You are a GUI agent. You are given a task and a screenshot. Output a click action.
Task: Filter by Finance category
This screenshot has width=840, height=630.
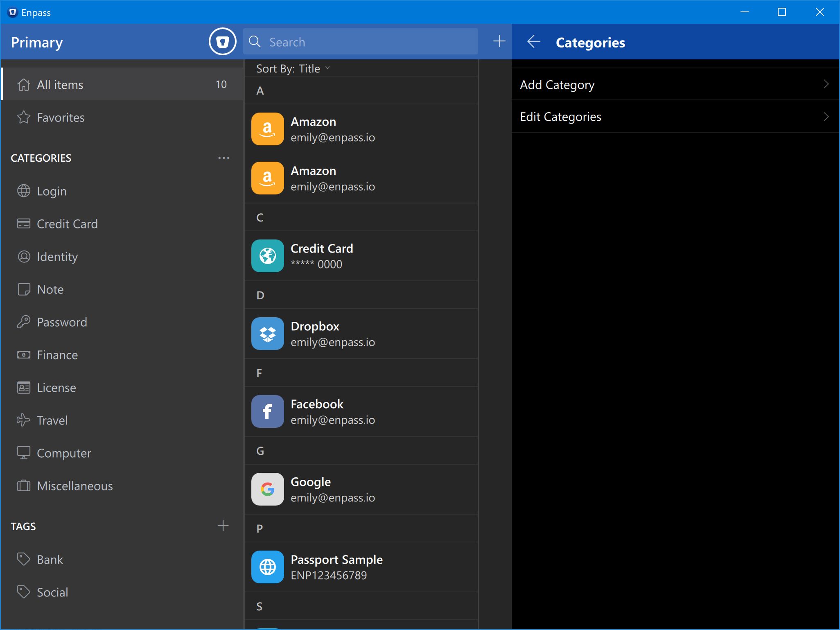122,355
